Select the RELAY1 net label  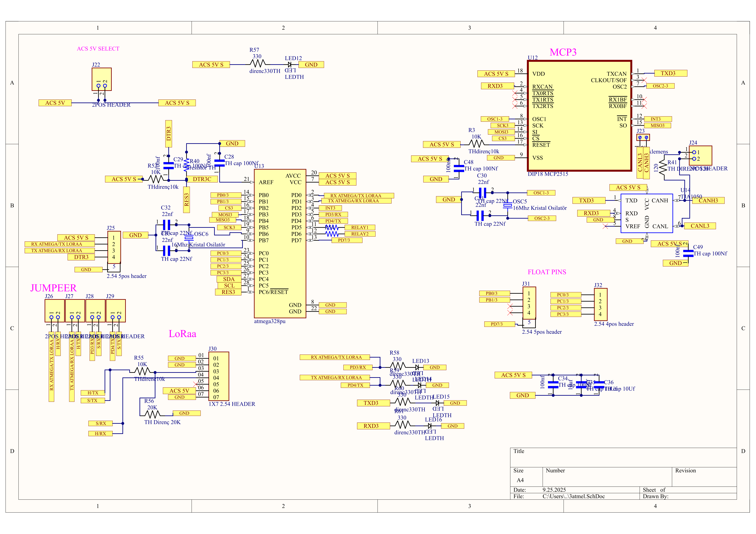tap(360, 228)
